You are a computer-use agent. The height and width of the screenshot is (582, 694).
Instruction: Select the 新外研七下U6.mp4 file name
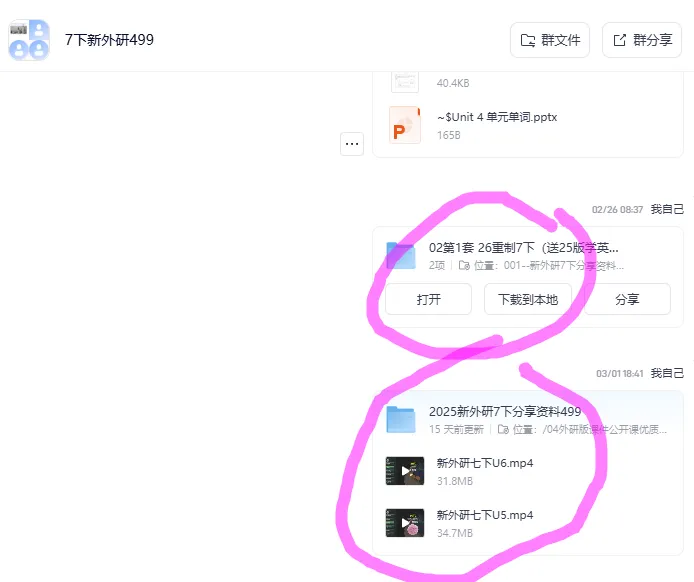(485, 463)
